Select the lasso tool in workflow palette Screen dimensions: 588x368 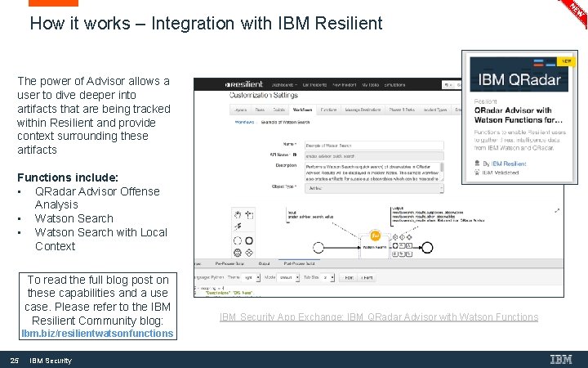pos(249,215)
